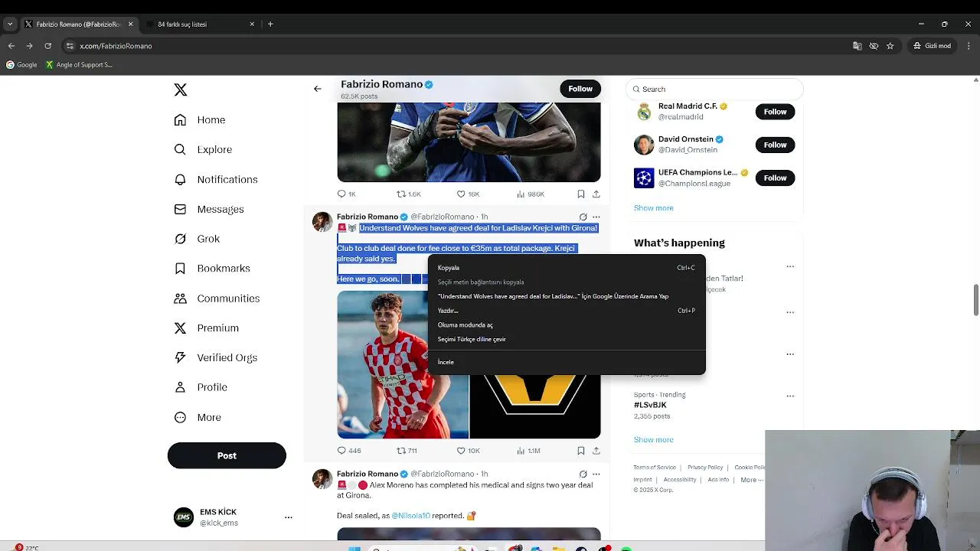Open Notifications from the sidebar
The height and width of the screenshot is (551, 980).
(216, 180)
